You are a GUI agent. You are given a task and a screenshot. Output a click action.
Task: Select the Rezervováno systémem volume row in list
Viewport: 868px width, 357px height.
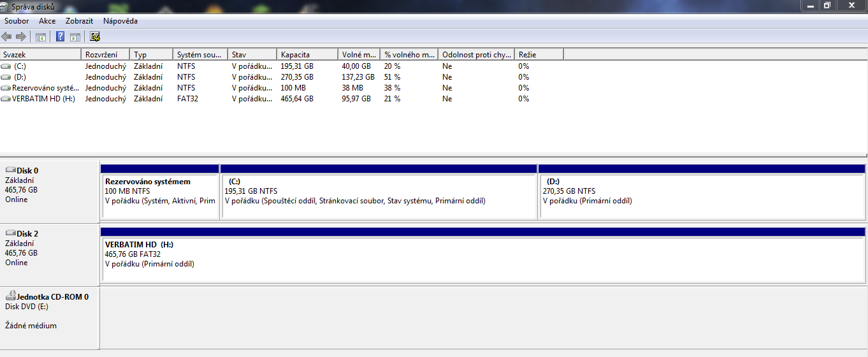coord(282,88)
